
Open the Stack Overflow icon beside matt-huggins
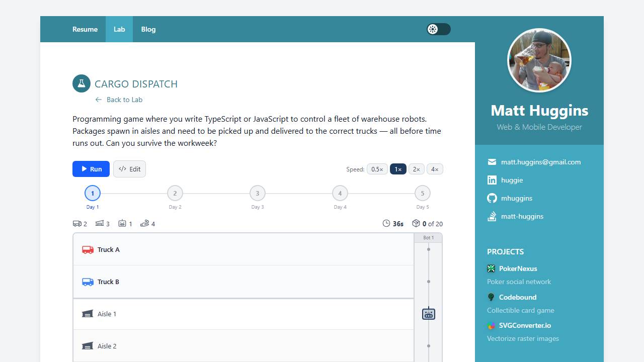492,216
